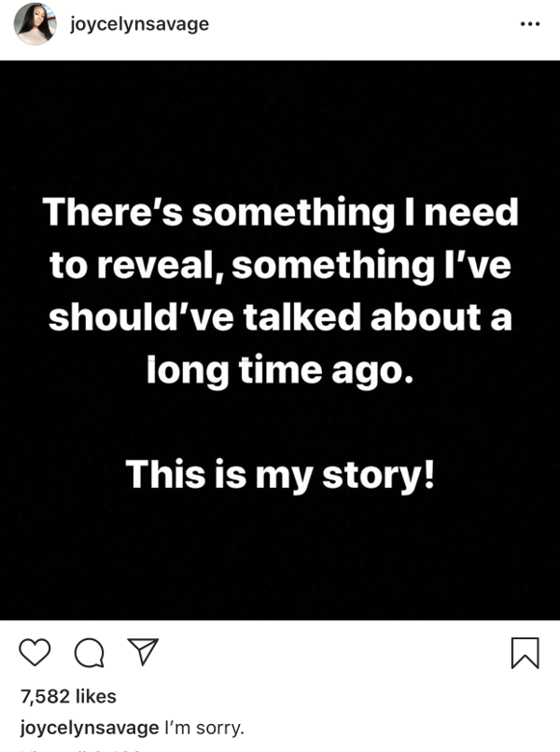Click joycelynsavage username in the caption
This screenshot has height=752, width=560.
[x=89, y=728]
